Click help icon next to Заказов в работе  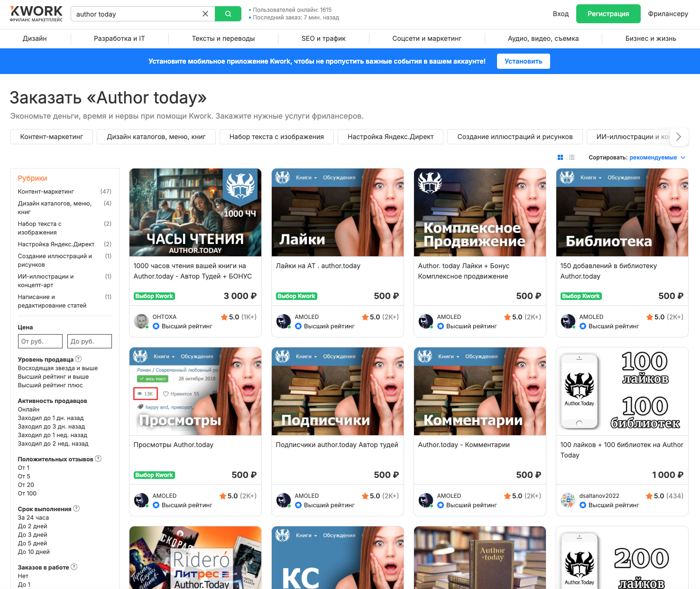tap(74, 567)
